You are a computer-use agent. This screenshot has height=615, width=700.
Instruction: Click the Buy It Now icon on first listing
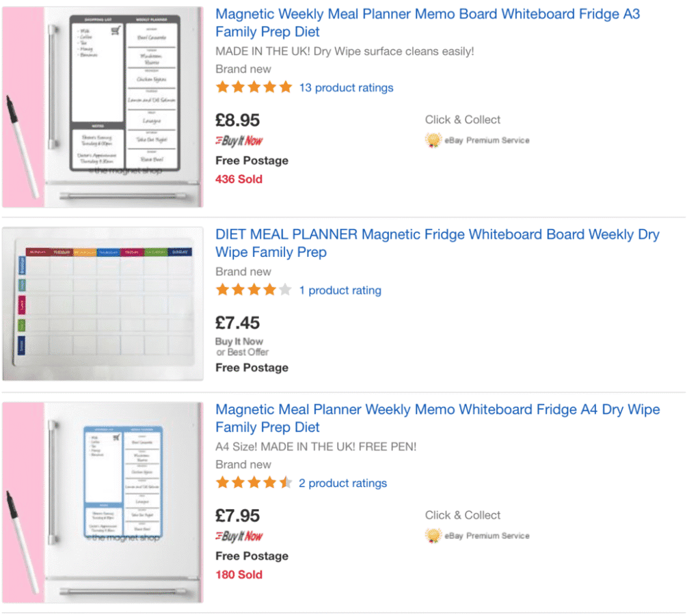[239, 141]
